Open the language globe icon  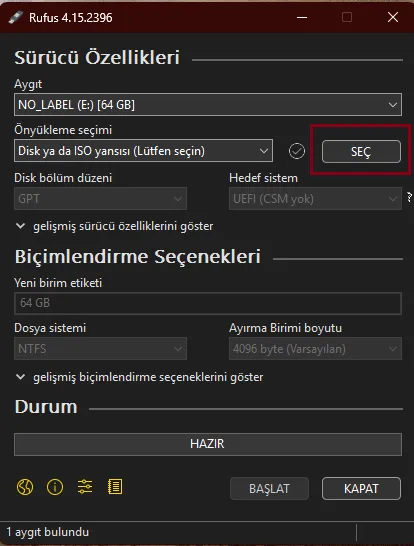pyautogui.click(x=25, y=487)
